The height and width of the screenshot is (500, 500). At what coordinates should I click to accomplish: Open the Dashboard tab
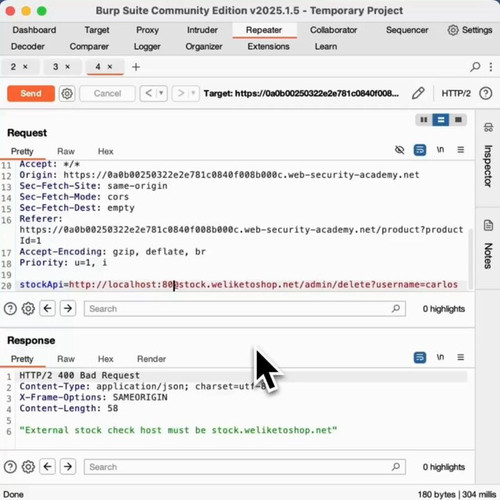tap(34, 30)
